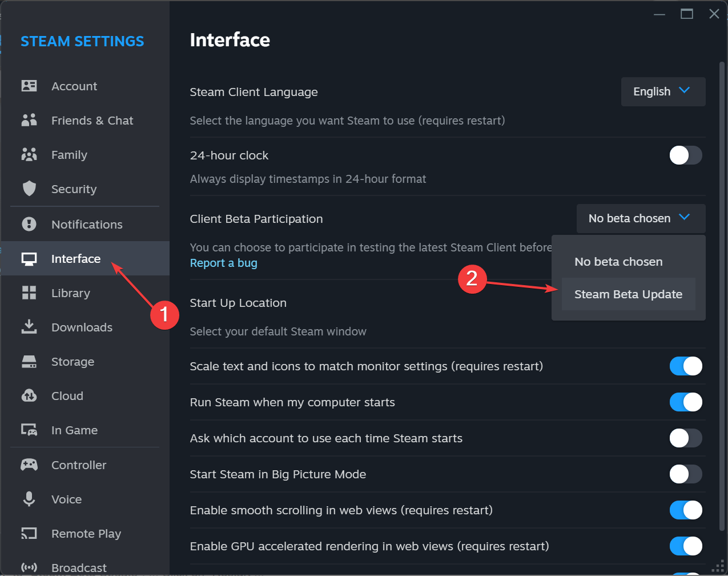The width and height of the screenshot is (728, 576).
Task: Click the Notifications alert icon
Action: coord(29,224)
